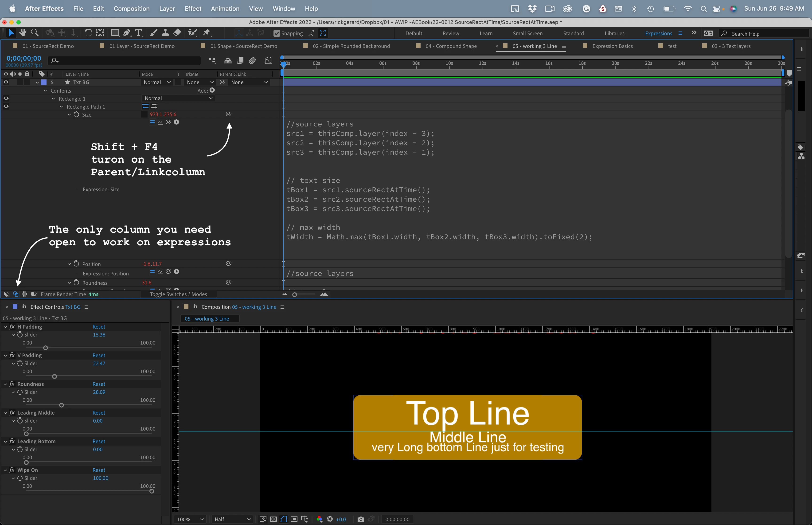Take snapshot with camera icon

pos(360,519)
